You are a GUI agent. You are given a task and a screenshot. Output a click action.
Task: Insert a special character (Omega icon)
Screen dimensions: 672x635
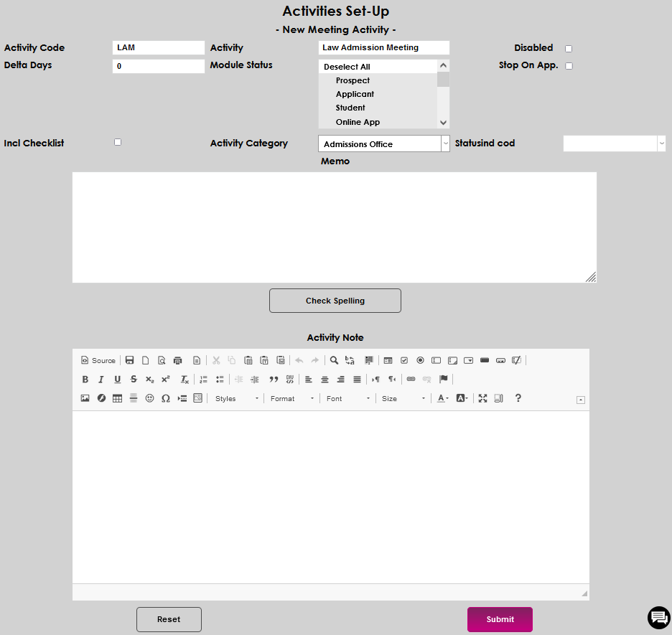(166, 398)
